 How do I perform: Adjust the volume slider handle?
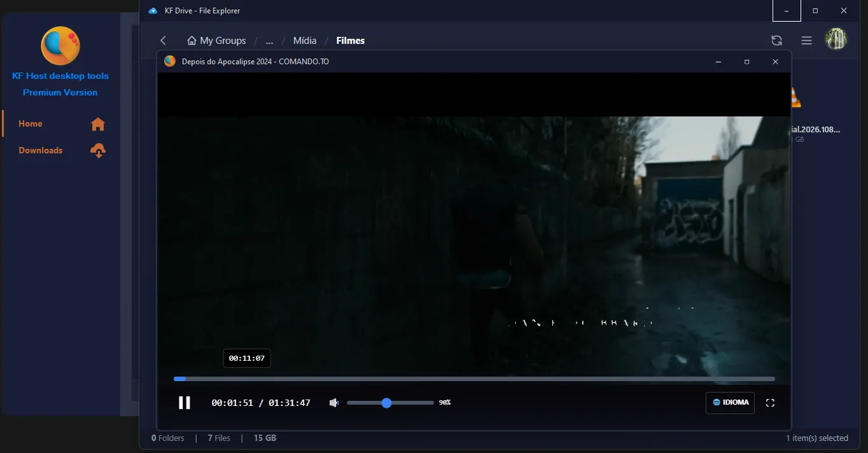click(x=386, y=403)
